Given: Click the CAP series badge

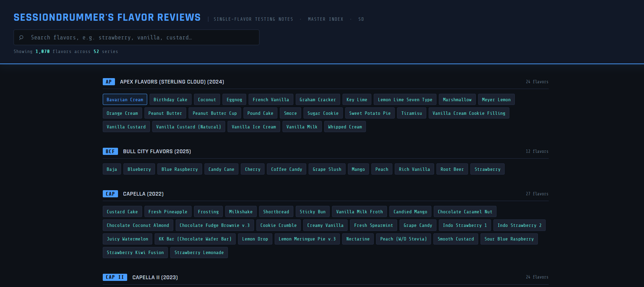Looking at the screenshot, I should 110,194.
